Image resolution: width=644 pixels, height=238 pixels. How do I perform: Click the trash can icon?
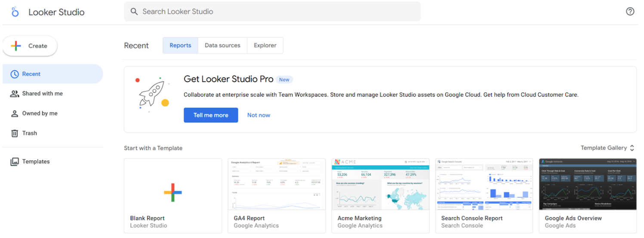pos(15,133)
